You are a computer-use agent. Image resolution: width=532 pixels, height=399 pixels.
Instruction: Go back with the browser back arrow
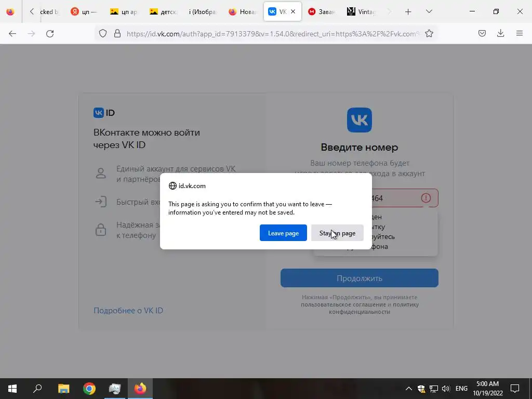(12, 33)
